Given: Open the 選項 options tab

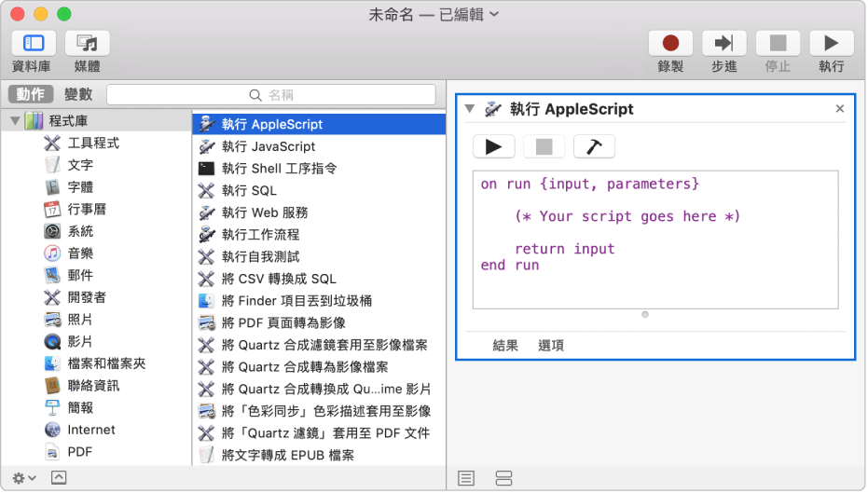Looking at the screenshot, I should [x=551, y=346].
